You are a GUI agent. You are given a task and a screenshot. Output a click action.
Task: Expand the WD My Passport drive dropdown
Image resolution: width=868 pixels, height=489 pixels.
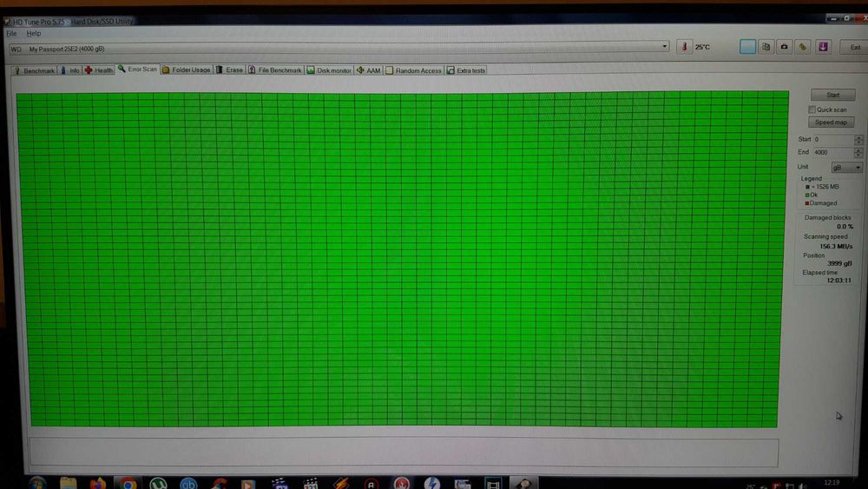click(x=664, y=47)
